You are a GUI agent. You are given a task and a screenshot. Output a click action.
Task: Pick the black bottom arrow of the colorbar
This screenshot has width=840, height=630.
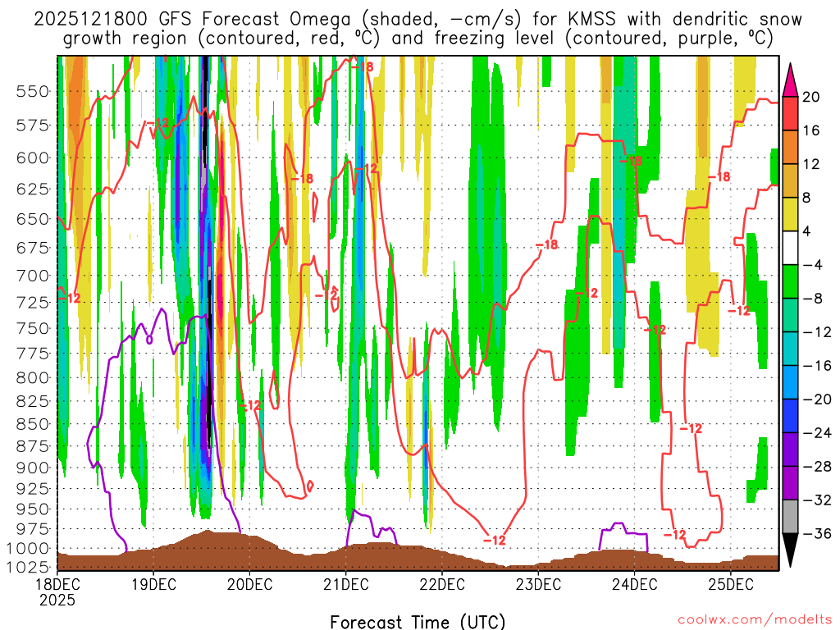point(790,550)
